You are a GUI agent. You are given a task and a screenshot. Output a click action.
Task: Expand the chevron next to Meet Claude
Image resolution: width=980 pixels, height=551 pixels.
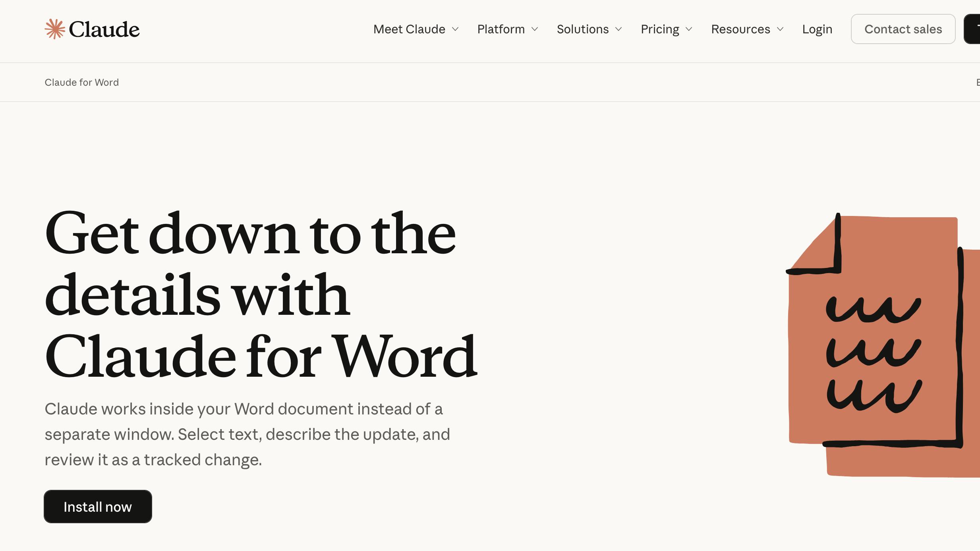[x=455, y=29]
